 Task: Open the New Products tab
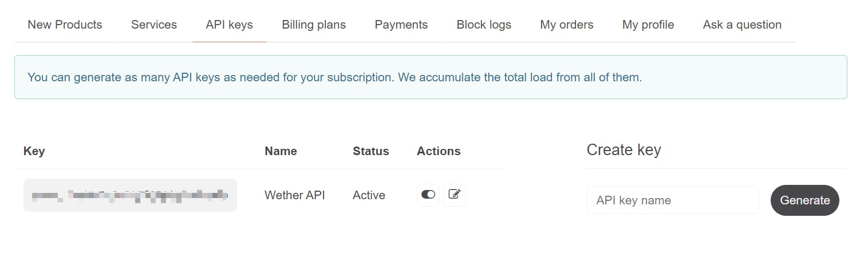coord(65,25)
